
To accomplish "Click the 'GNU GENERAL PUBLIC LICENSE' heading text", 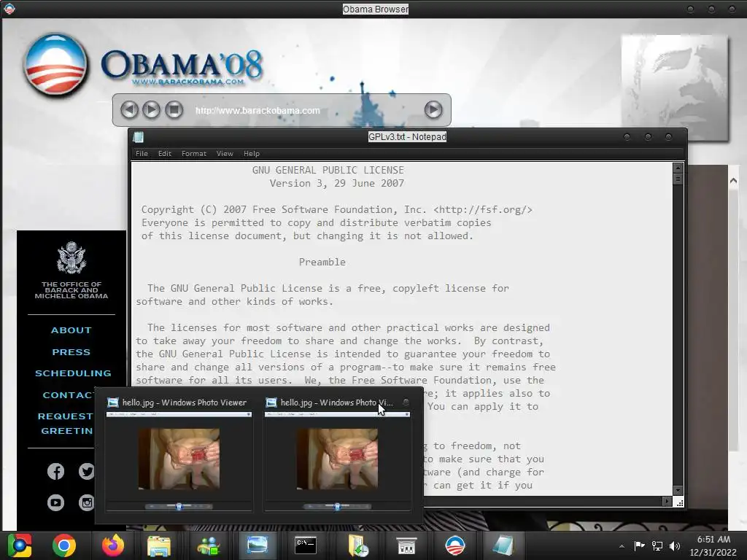I will (328, 170).
